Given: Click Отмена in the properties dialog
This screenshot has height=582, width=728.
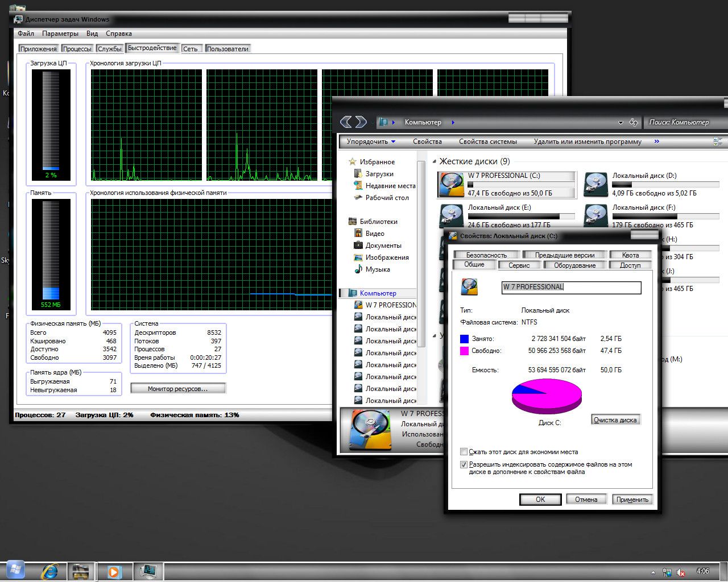Looking at the screenshot, I should coord(586,500).
